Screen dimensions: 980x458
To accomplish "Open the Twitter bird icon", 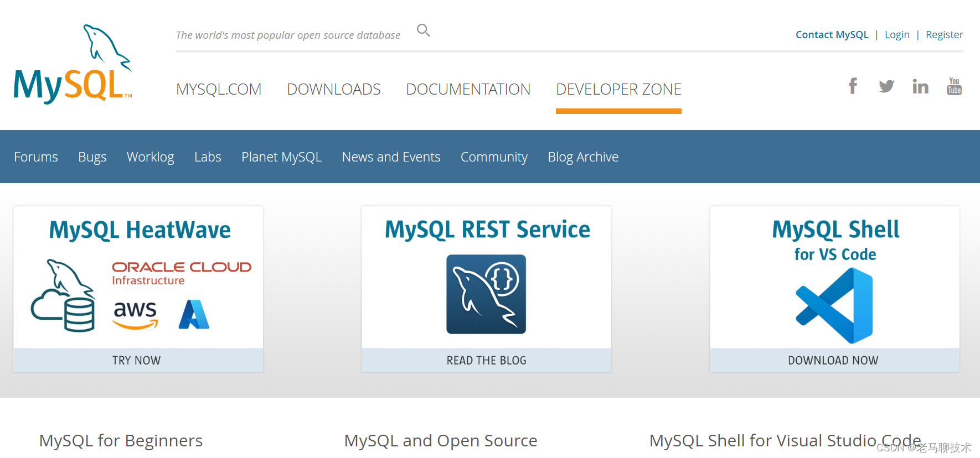I will pyautogui.click(x=886, y=86).
